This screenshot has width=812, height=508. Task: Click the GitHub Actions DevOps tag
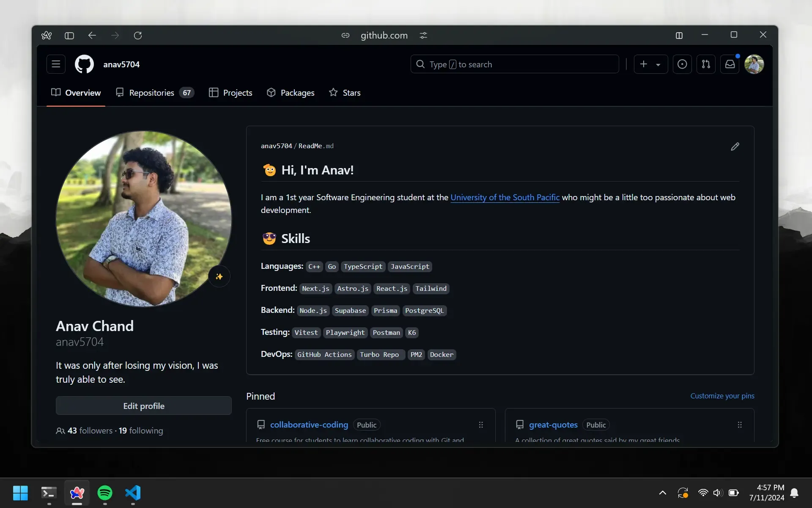[324, 355]
